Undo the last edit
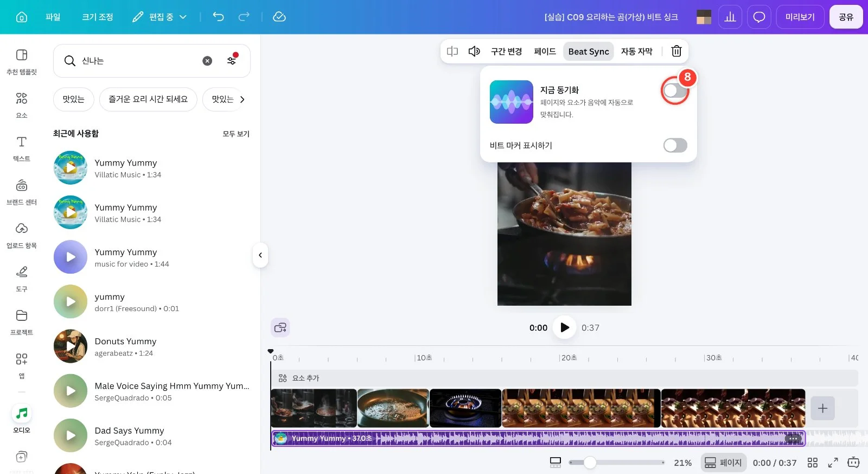The height and width of the screenshot is (474, 868). click(218, 17)
